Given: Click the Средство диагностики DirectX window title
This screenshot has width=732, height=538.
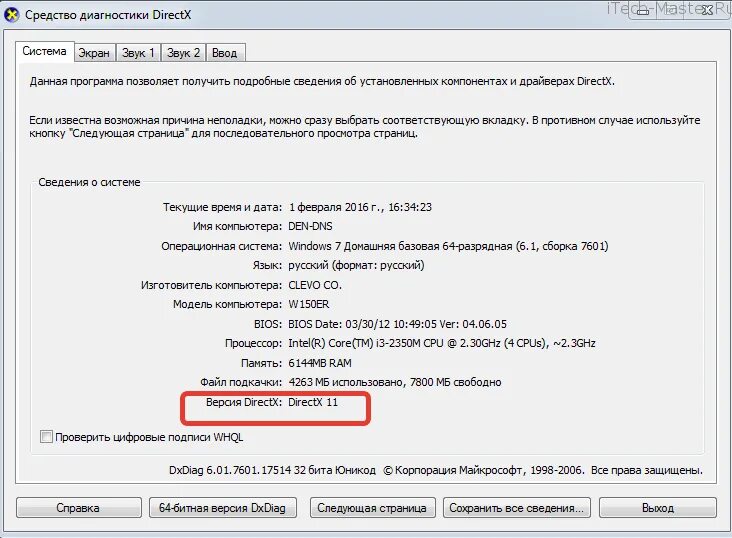Looking at the screenshot, I should 108,15.
